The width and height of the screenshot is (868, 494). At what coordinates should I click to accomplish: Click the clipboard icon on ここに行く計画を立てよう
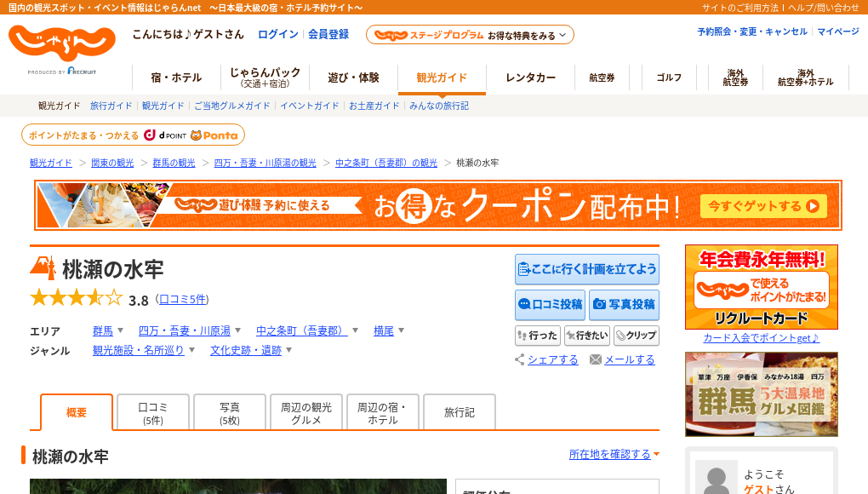coord(526,268)
